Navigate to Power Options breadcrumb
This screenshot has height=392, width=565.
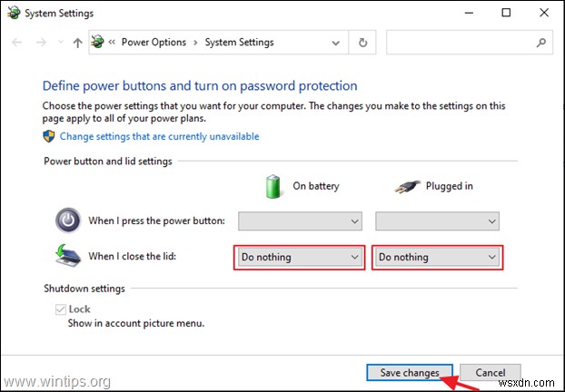tap(154, 43)
